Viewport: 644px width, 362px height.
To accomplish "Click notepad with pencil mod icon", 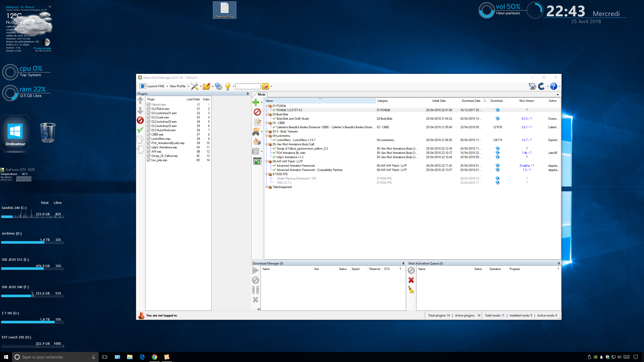I will tap(257, 122).
